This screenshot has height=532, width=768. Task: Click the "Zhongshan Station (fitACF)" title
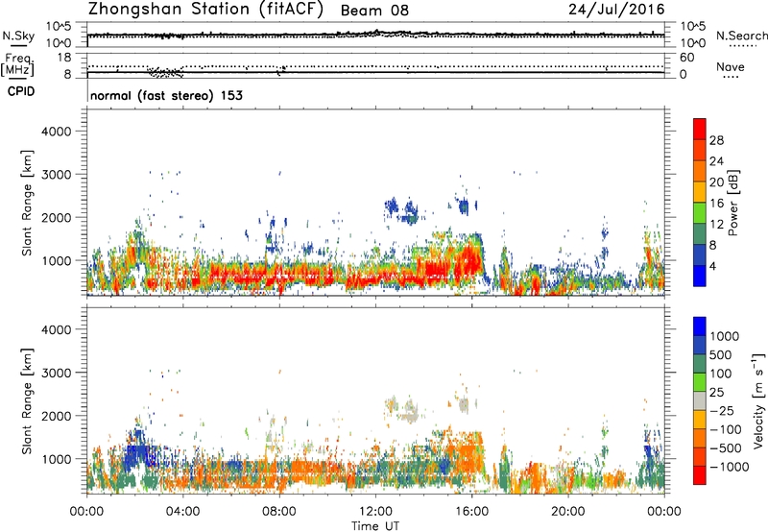point(205,10)
